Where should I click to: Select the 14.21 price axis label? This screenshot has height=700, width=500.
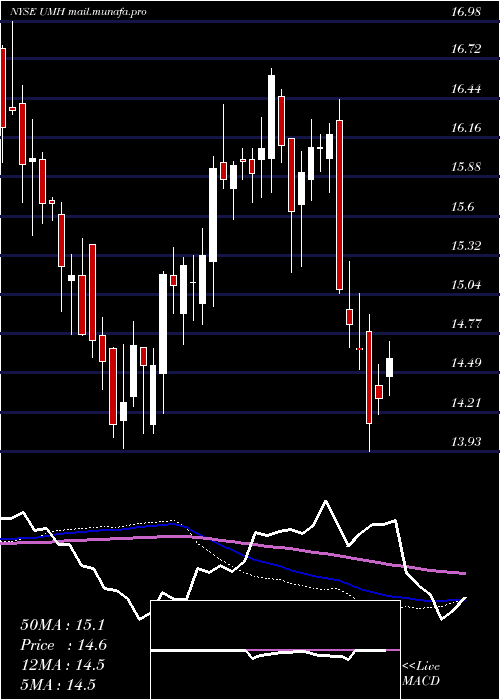coord(466,404)
